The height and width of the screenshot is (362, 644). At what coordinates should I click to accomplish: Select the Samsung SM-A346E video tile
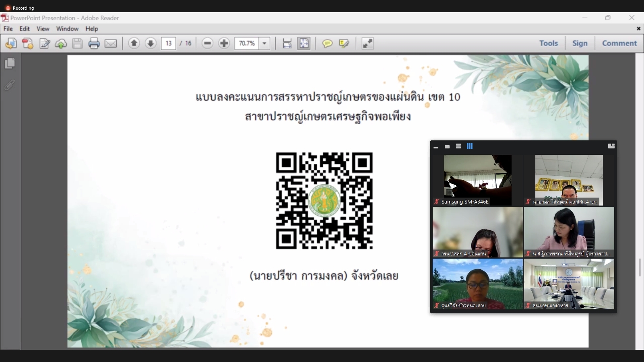(x=478, y=180)
